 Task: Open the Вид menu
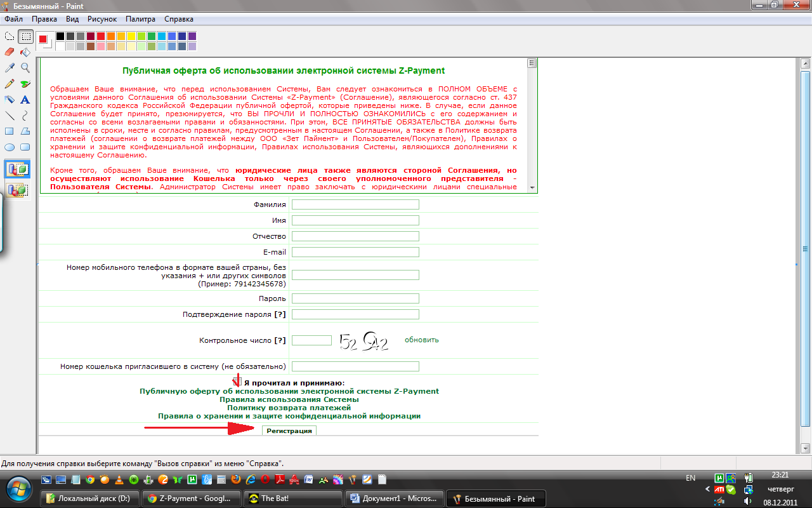click(x=72, y=19)
